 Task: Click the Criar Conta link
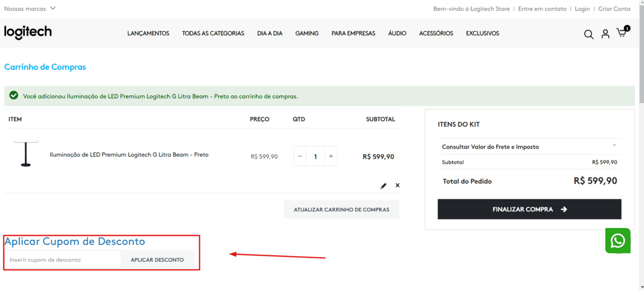click(614, 8)
